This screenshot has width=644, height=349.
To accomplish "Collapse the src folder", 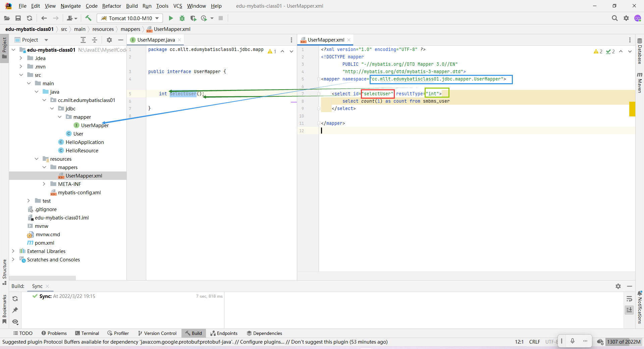I will [21, 75].
